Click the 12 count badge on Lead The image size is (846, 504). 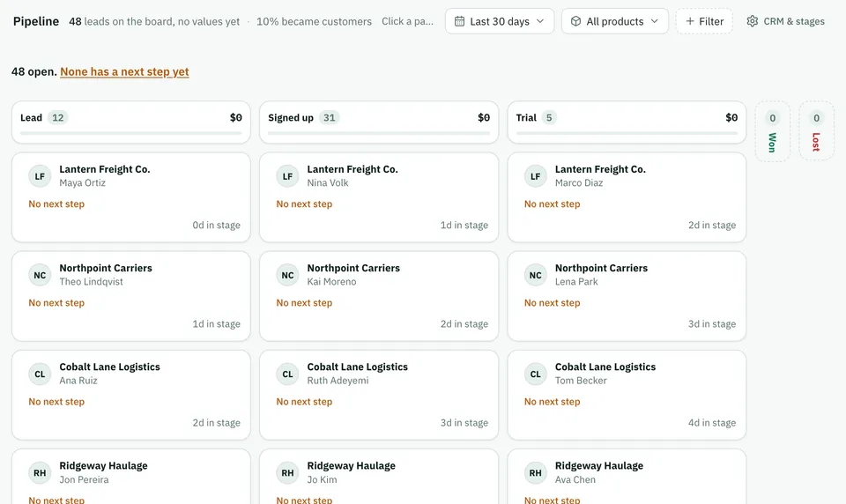58,118
